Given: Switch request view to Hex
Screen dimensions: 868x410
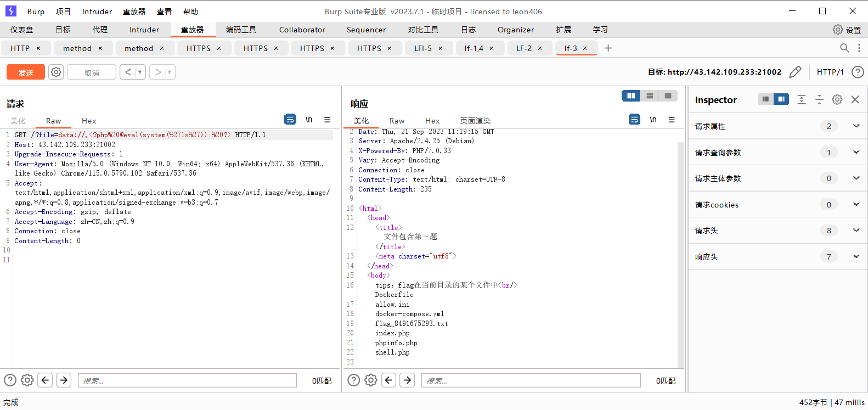Looking at the screenshot, I should point(89,121).
